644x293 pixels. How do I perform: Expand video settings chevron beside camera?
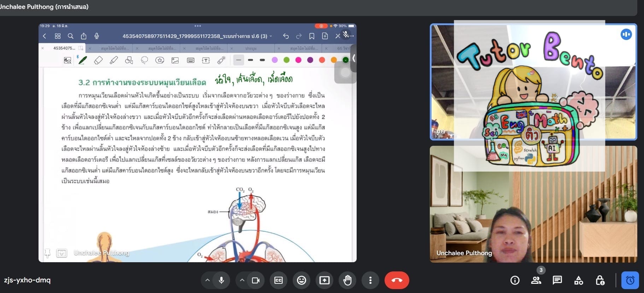(x=242, y=280)
